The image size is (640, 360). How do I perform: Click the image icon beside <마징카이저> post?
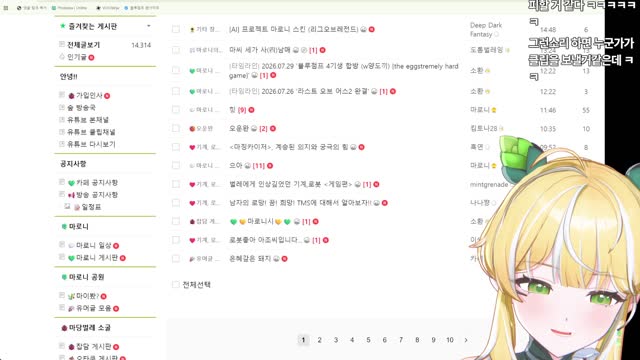(353, 147)
